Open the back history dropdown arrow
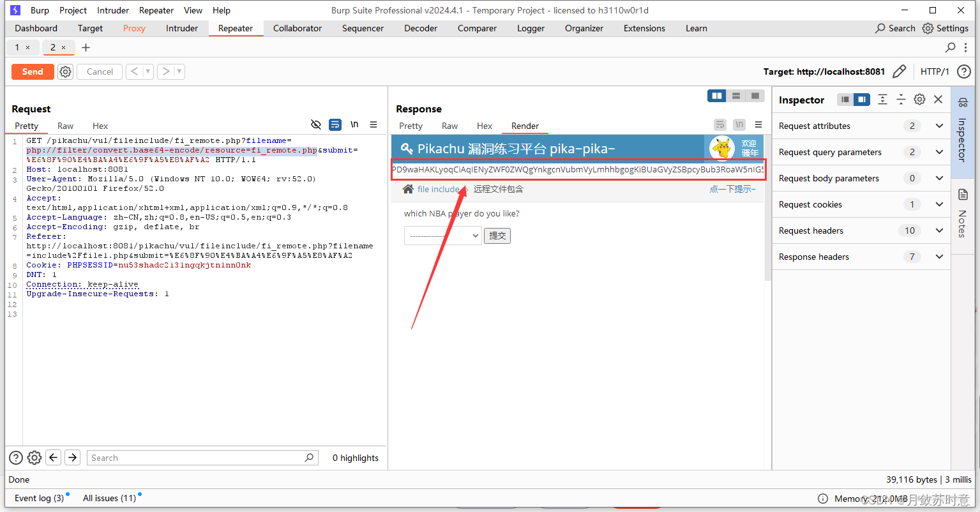 tap(148, 72)
